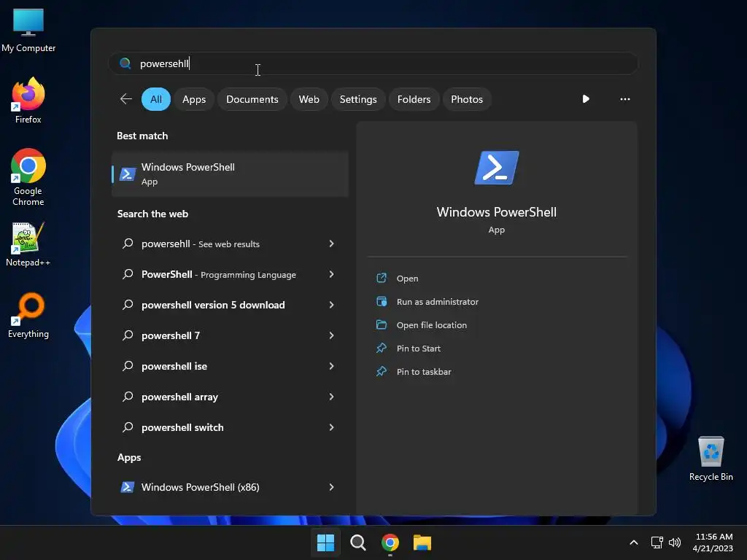Image resolution: width=747 pixels, height=560 pixels.
Task: Select the 'powershell ise' web suggestion text
Action: pyautogui.click(x=174, y=366)
